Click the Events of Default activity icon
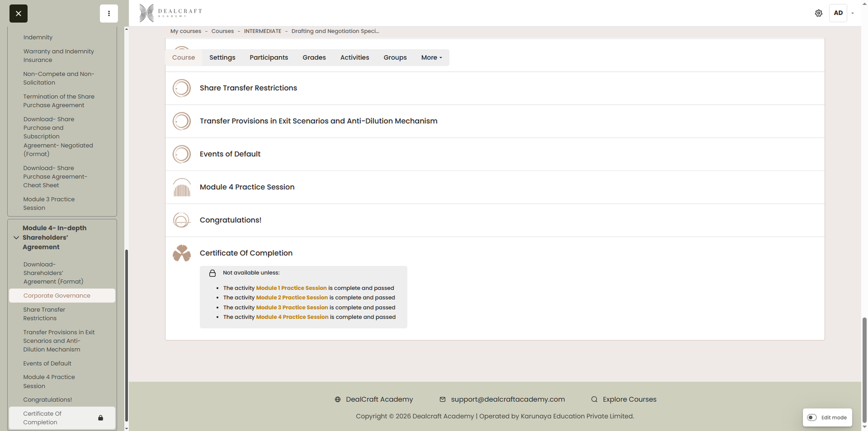 click(x=182, y=154)
